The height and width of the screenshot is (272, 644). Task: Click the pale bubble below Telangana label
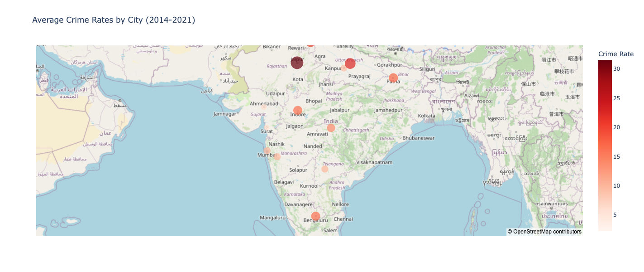[x=324, y=169]
